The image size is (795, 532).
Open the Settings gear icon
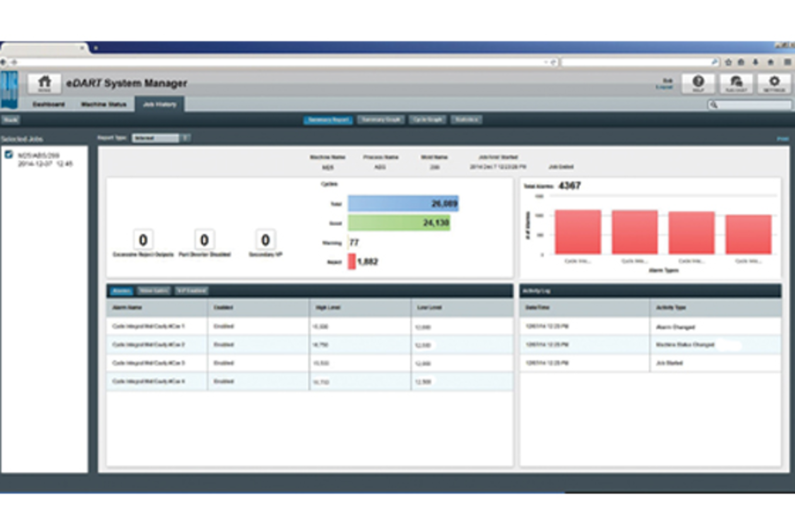[774, 83]
